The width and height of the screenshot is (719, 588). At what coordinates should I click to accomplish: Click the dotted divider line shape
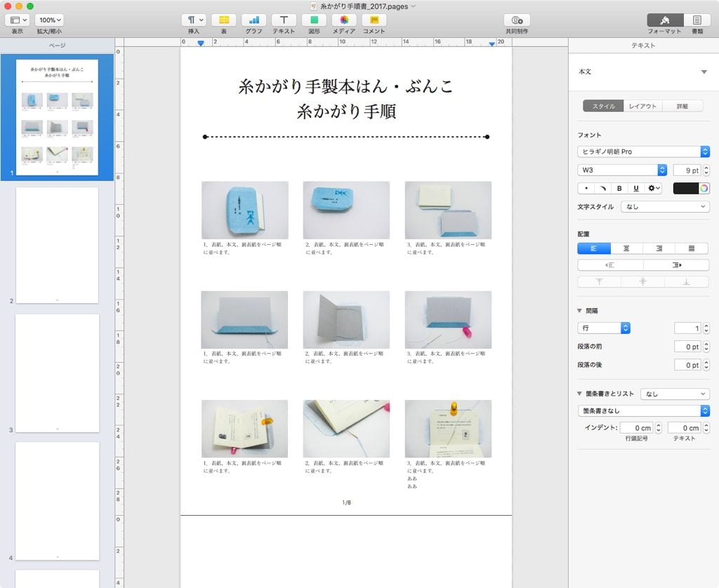[x=346, y=137]
